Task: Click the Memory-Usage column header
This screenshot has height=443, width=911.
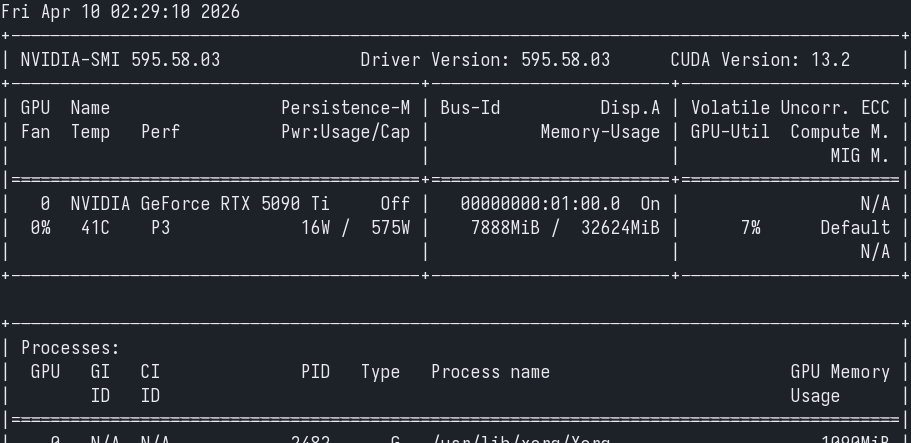Action: point(600,132)
